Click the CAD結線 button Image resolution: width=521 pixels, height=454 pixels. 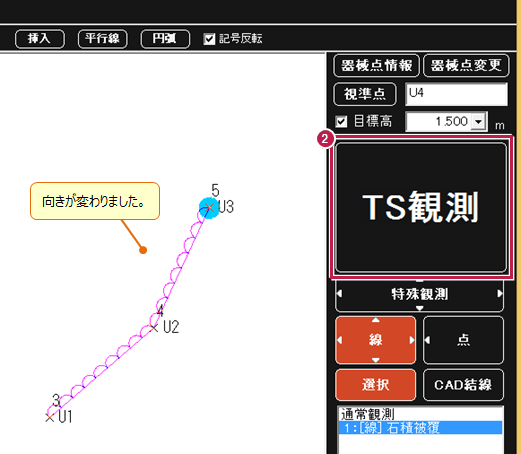(463, 385)
